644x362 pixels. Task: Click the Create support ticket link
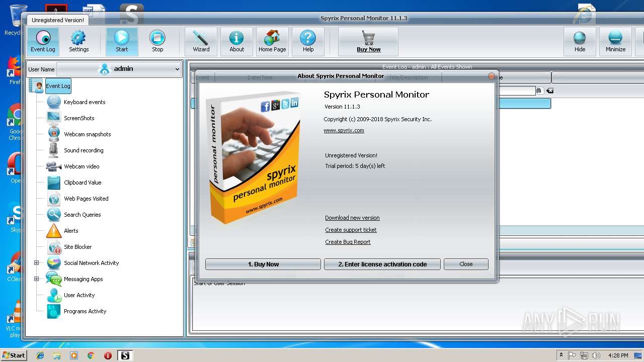tap(351, 230)
